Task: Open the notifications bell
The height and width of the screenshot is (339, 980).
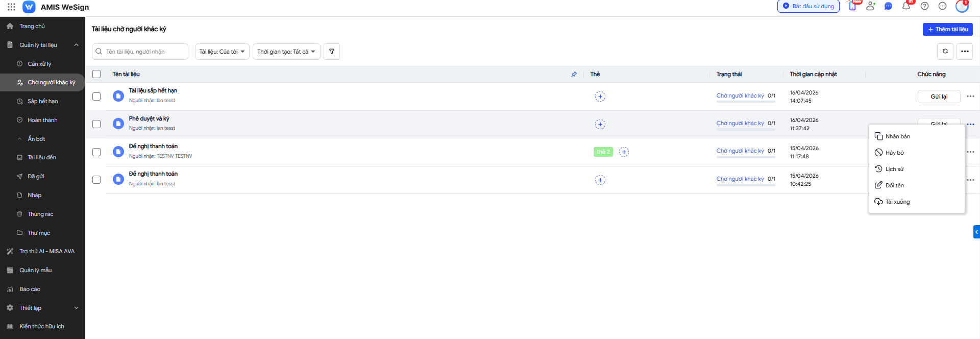Action: (x=906, y=7)
